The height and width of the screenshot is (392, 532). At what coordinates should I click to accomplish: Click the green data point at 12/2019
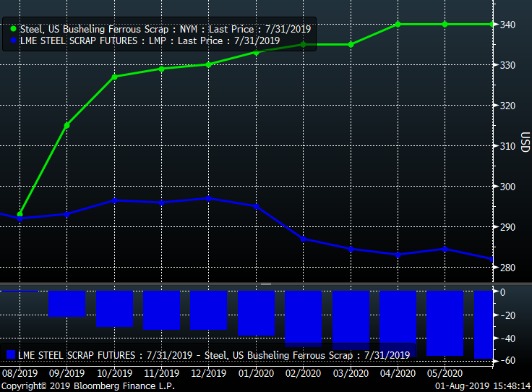[x=208, y=64]
